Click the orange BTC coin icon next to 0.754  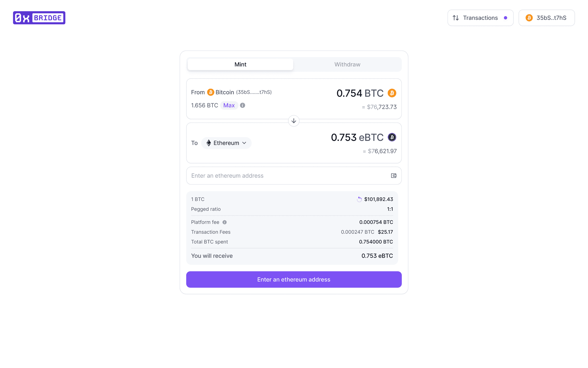tap(392, 93)
